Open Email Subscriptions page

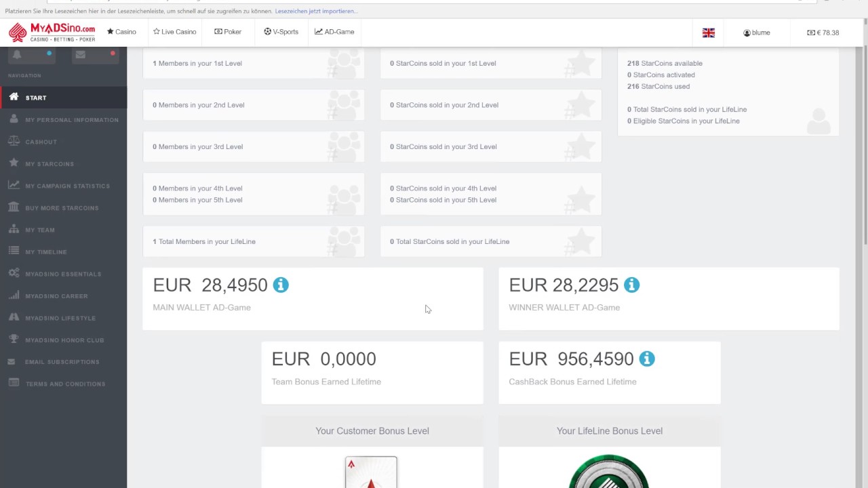(63, 362)
